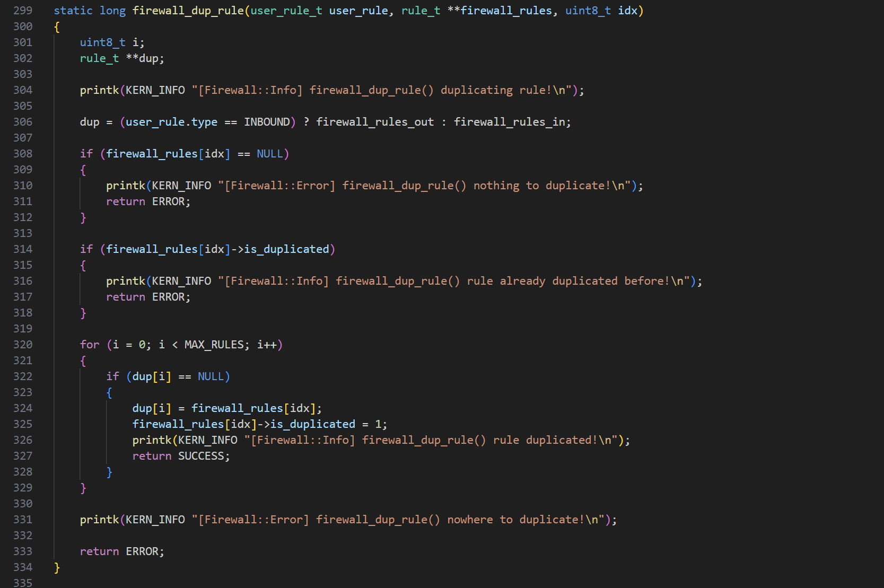Click the NULL keyword on line 308
The height and width of the screenshot is (588, 884).
[x=270, y=153]
